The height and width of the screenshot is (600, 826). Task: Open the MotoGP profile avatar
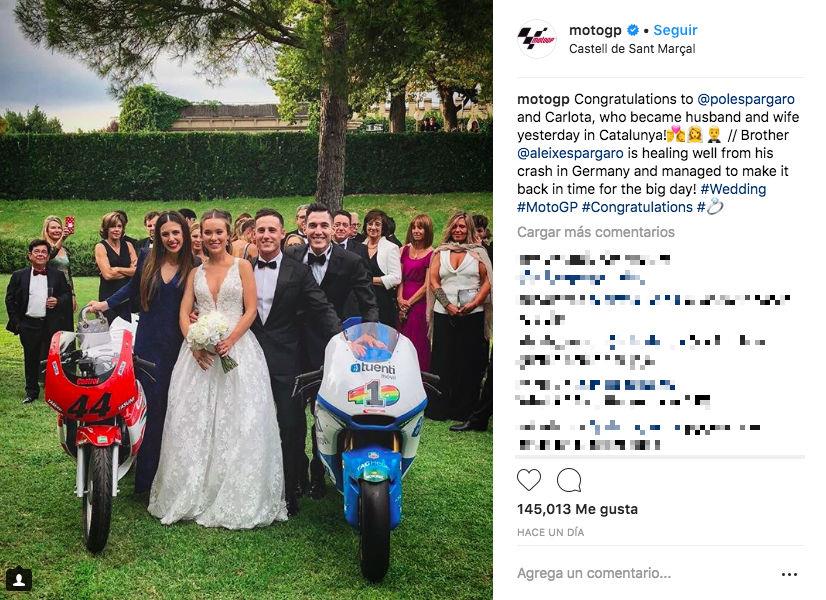pyautogui.click(x=537, y=38)
